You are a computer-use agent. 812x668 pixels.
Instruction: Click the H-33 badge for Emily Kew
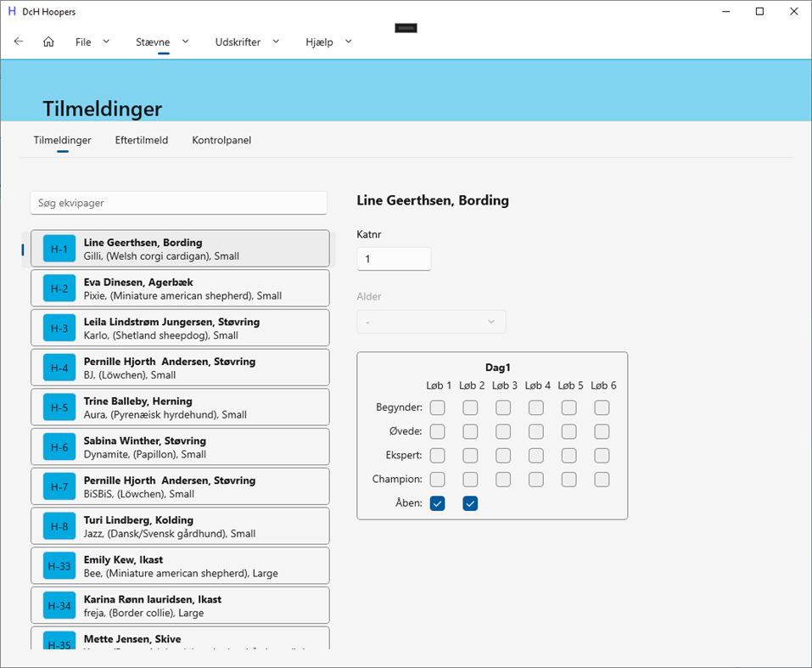click(58, 565)
